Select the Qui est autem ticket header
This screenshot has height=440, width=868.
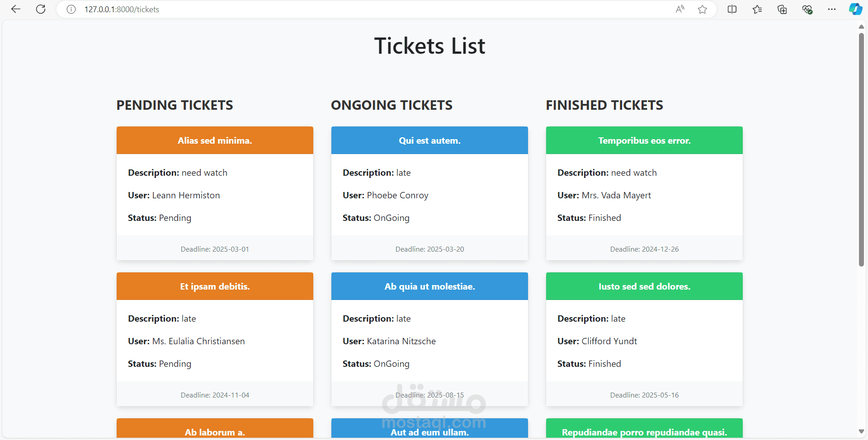(429, 140)
